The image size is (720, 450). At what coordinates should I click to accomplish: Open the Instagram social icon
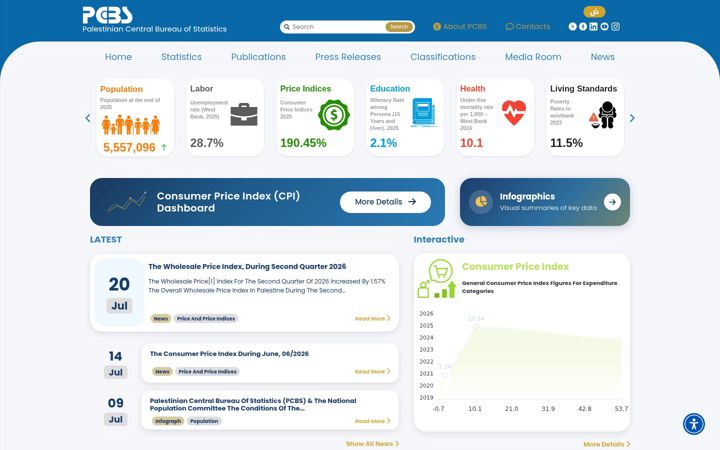pyautogui.click(x=615, y=27)
